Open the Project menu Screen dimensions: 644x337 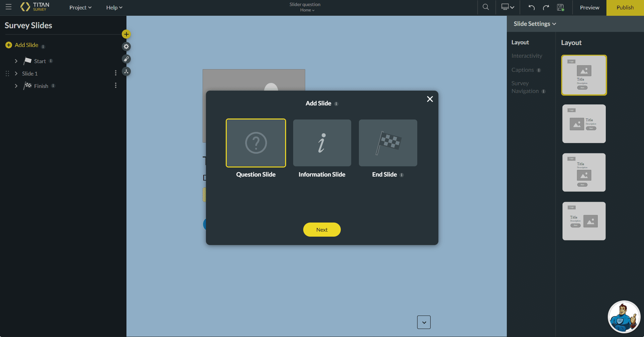pyautogui.click(x=80, y=7)
